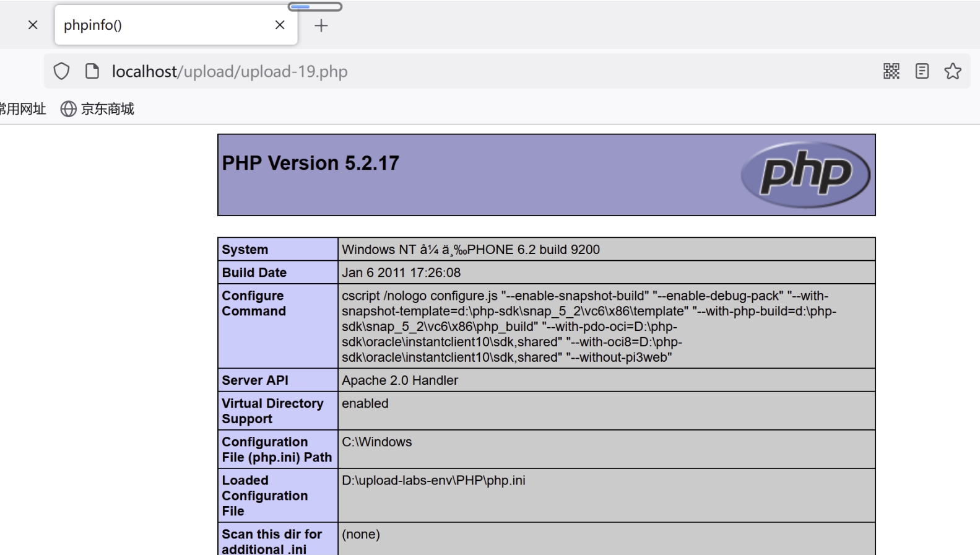This screenshot has height=557, width=980.
Task: Click Configuration File (php.ini) Path label
Action: pos(277,449)
